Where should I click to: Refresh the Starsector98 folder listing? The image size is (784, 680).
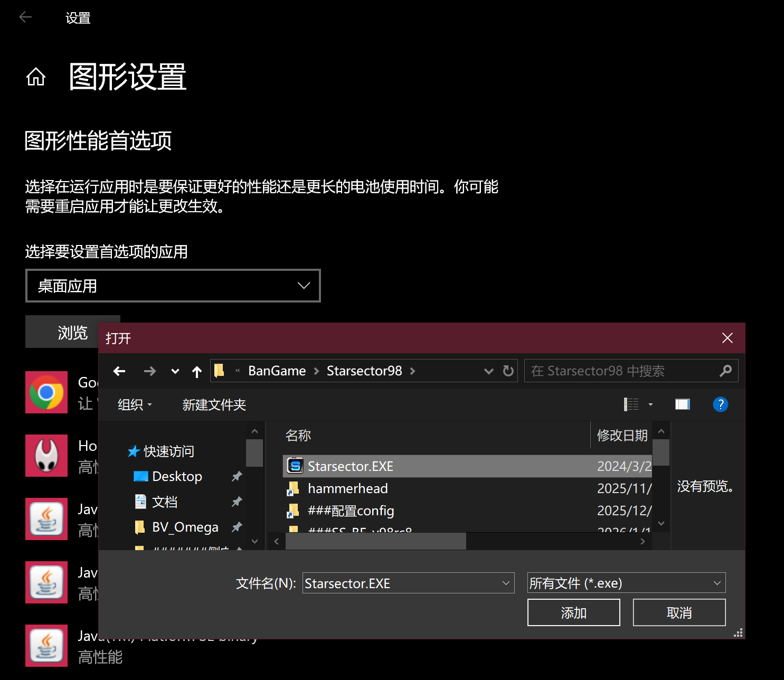point(508,371)
